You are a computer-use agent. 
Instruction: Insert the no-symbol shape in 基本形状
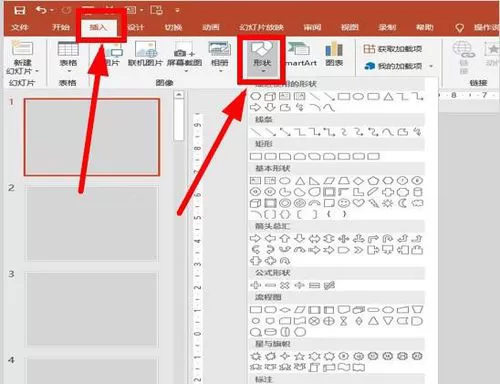[x=299, y=203]
